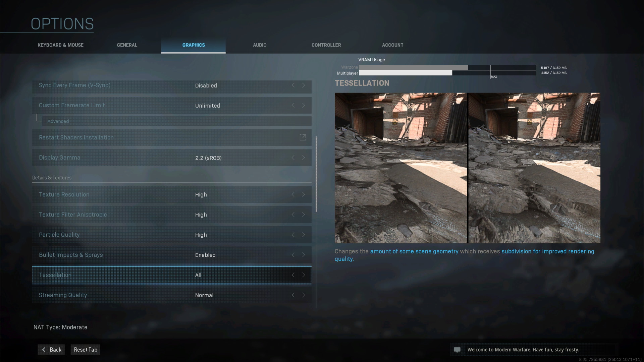Click the Multiplayer VRAM usage bar
This screenshot has width=644, height=362.
coord(447,73)
